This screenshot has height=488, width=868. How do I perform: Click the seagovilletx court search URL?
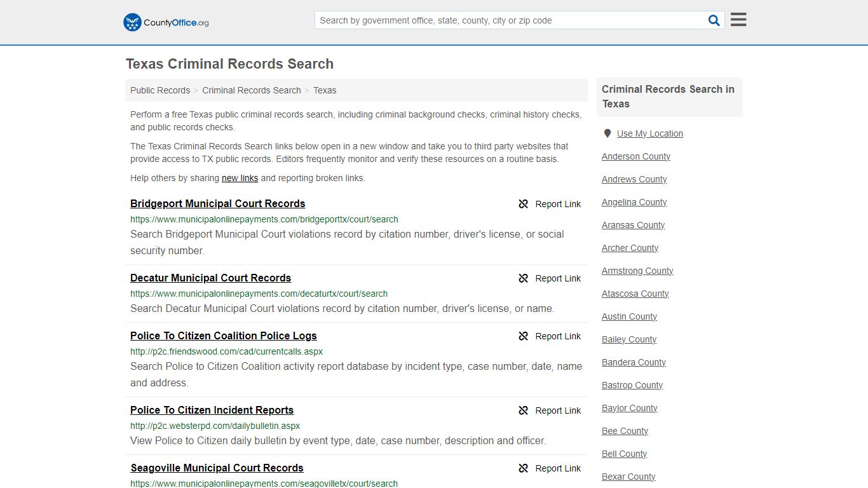(x=264, y=484)
